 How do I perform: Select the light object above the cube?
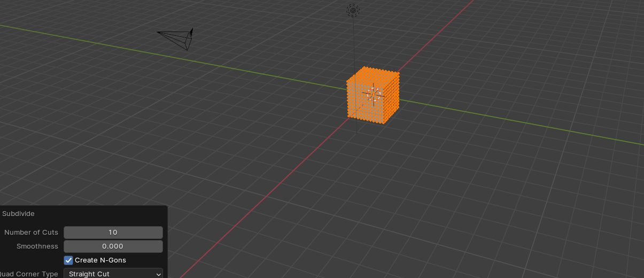[353, 10]
